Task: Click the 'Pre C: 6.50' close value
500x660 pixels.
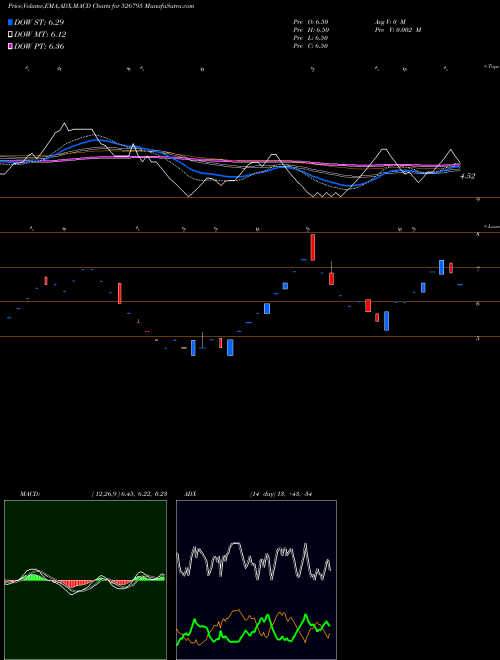Action: (311, 46)
